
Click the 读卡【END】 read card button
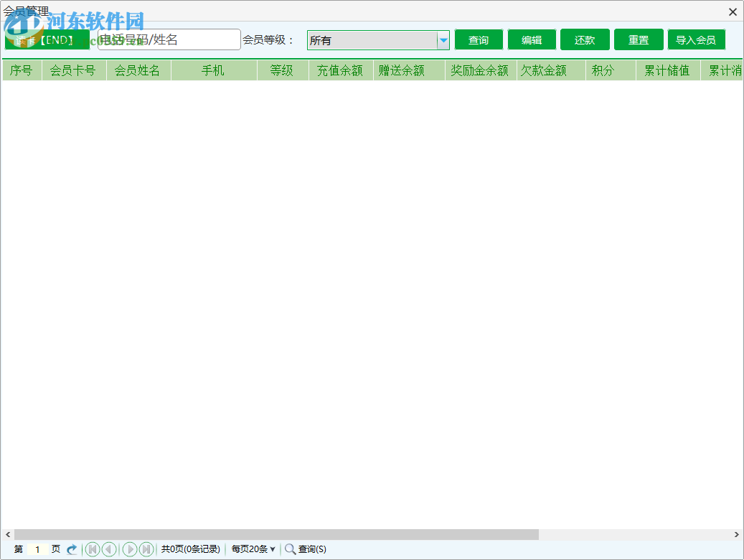pos(47,40)
